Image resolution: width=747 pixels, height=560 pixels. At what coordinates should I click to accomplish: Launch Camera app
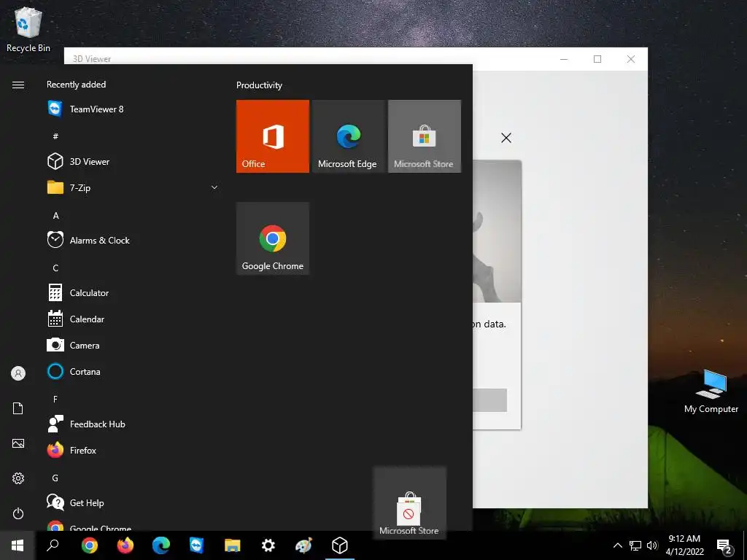(131, 345)
